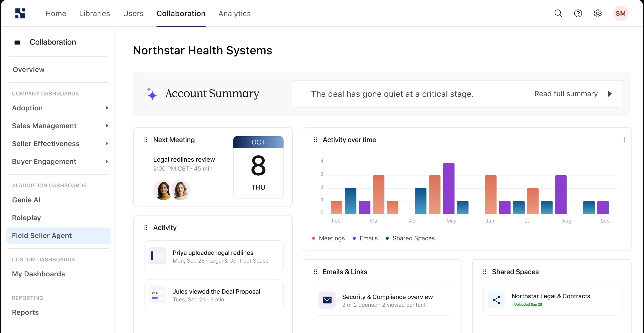The image size is (644, 333).
Task: Select Field Seller Agent sidebar item
Action: tap(58, 235)
